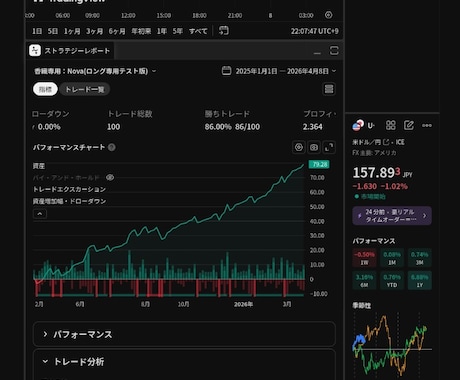
Task: Expand the パフォーマンス section
Action: [x=184, y=334]
